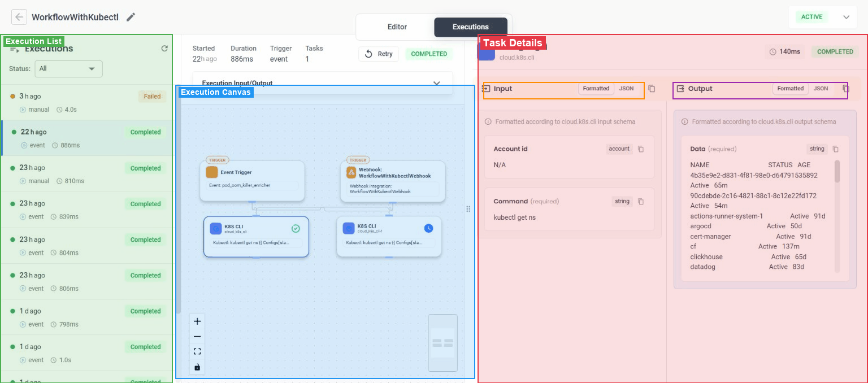Collapse the Execution Input/Output section
This screenshot has height=383, width=868.
(436, 82)
